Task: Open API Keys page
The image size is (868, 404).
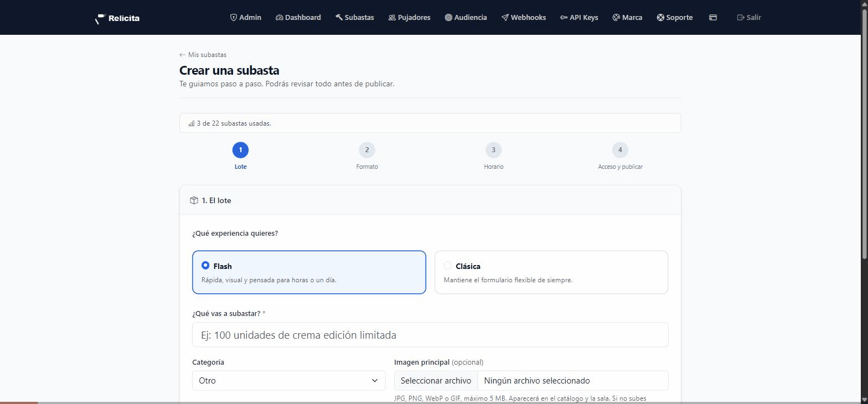Action: point(579,17)
